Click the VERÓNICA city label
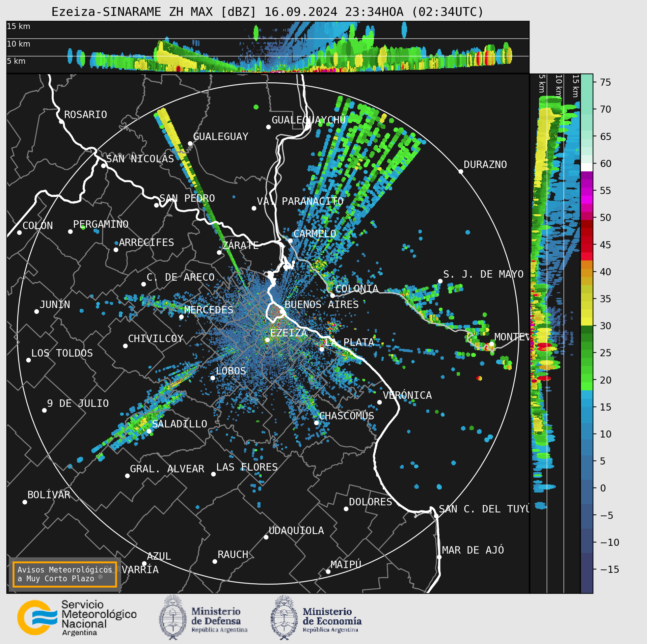 tap(407, 395)
